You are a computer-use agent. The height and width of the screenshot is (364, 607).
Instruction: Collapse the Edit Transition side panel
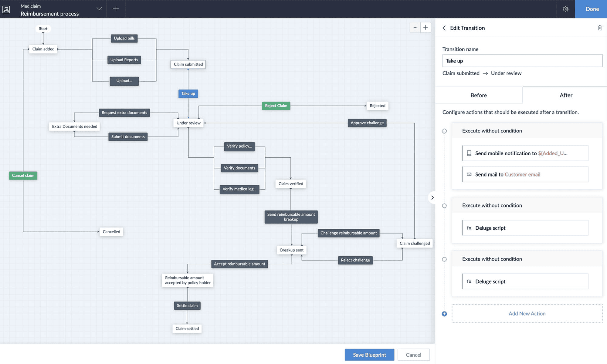[x=432, y=197]
